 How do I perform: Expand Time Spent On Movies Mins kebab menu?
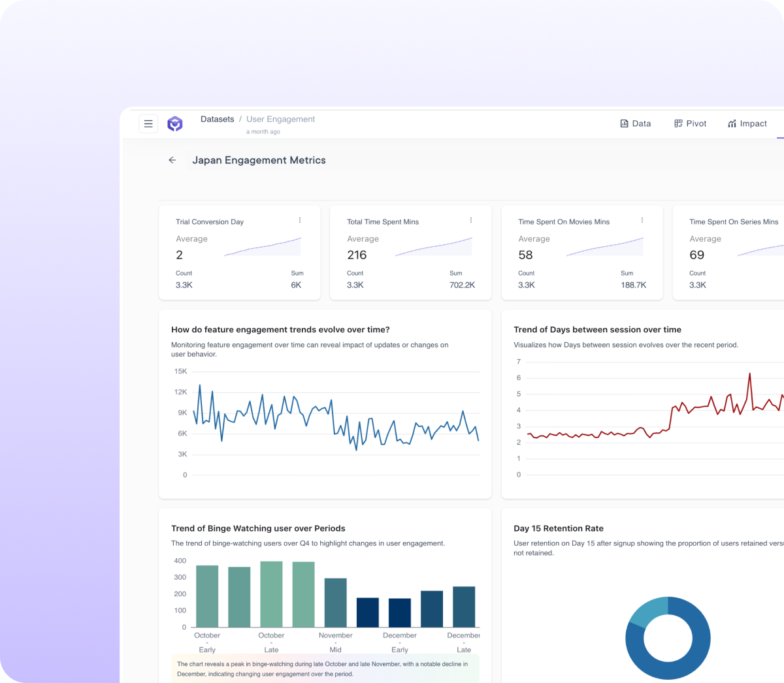642,220
